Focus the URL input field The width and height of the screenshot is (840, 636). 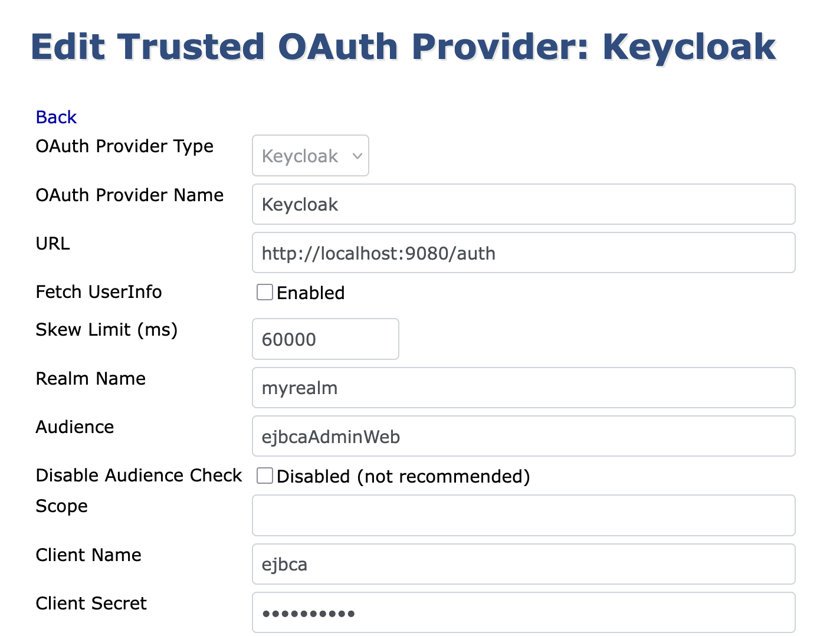[523, 253]
